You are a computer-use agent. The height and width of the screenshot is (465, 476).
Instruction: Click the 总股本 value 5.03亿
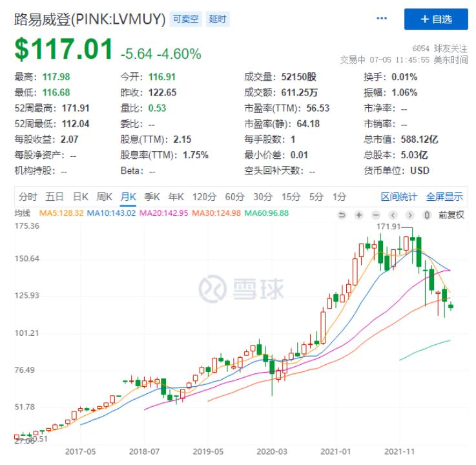[x=415, y=155]
